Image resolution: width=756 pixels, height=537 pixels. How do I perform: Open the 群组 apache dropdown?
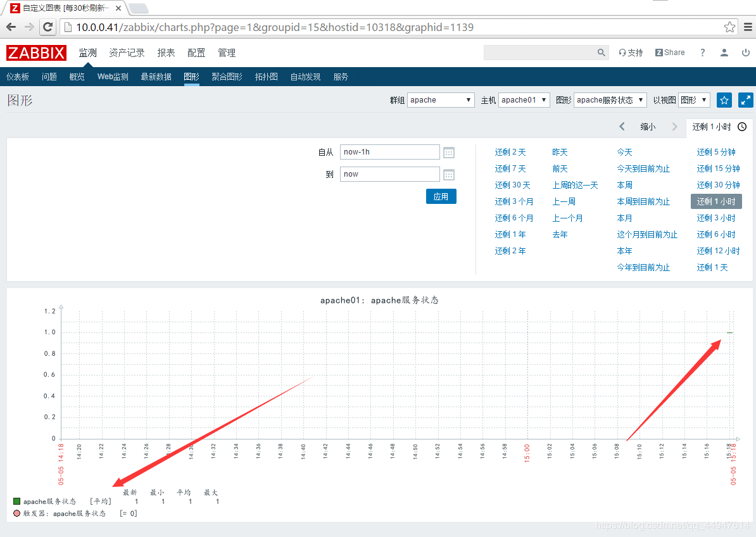click(x=441, y=100)
